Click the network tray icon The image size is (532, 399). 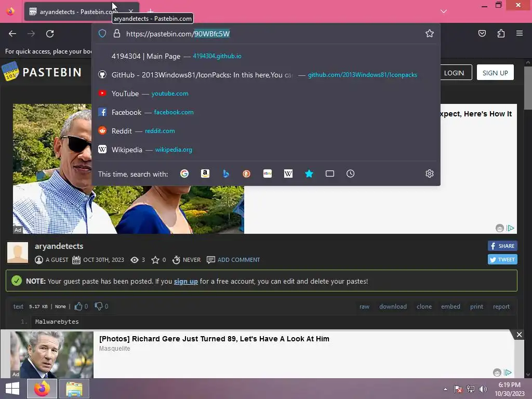[470, 389]
